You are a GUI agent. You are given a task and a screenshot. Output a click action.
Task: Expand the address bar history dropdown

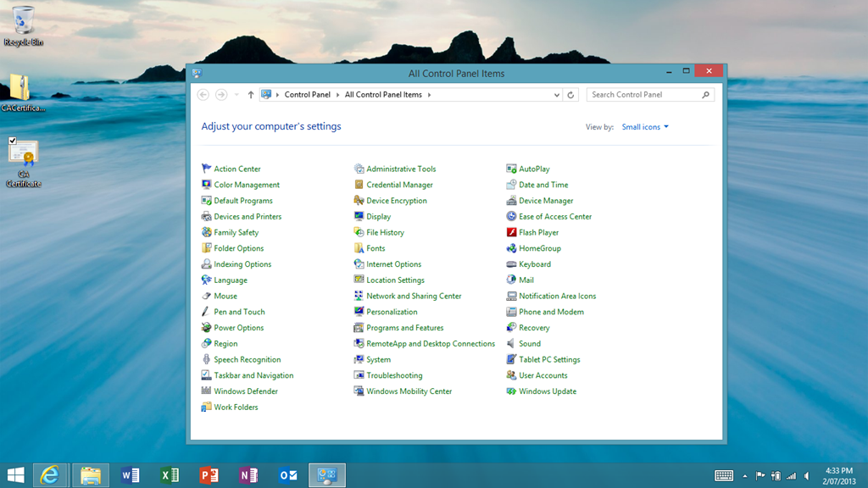556,95
